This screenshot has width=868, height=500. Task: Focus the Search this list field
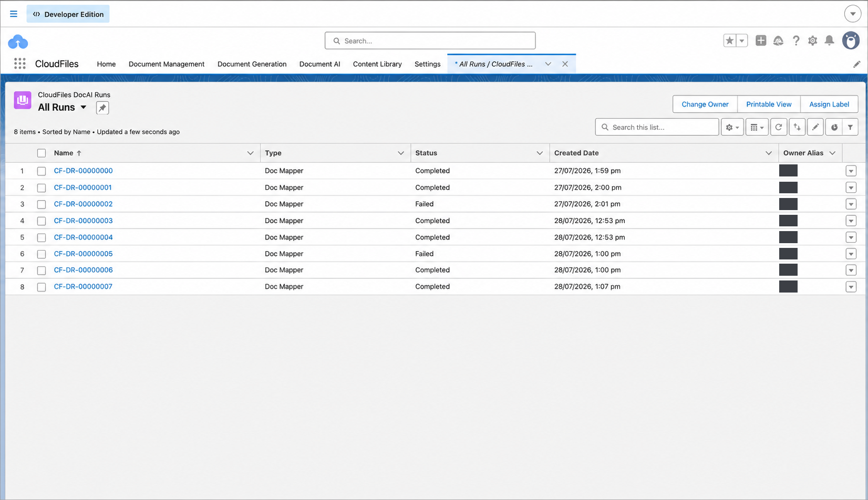point(657,127)
